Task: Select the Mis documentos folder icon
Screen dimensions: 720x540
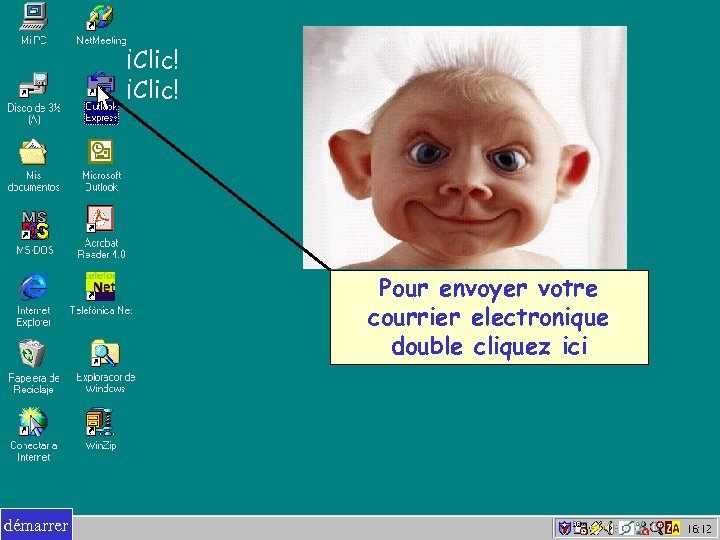Action: pos(33,152)
